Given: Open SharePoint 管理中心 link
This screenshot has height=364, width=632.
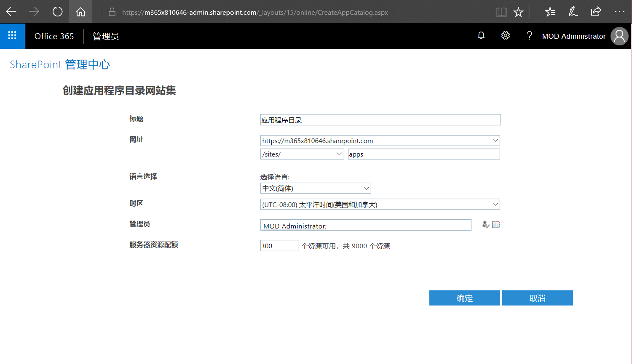Looking at the screenshot, I should tap(60, 64).
